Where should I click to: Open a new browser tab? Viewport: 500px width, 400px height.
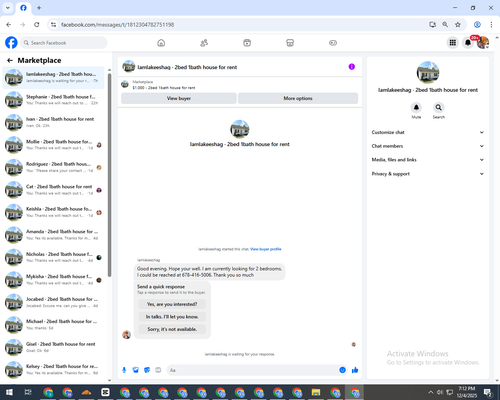(x=39, y=8)
